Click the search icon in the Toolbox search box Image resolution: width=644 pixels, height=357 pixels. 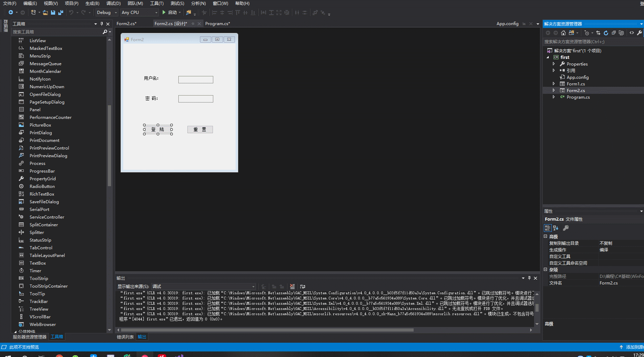[x=105, y=32]
